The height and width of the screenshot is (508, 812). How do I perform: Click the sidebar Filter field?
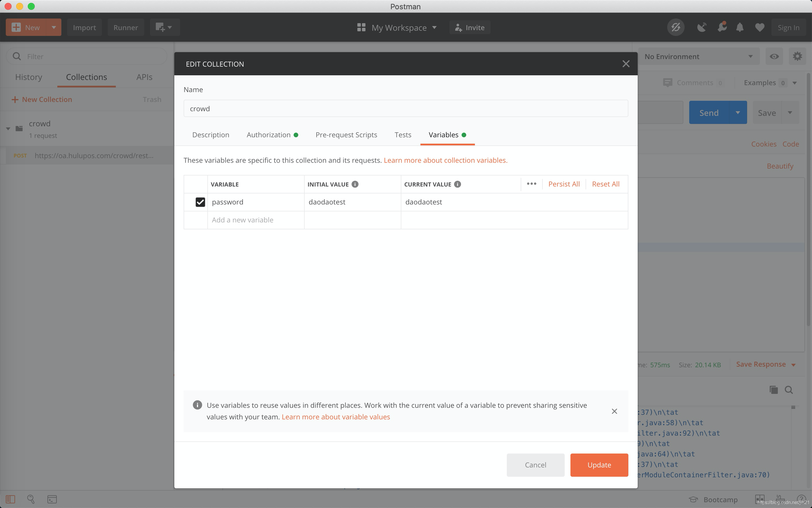point(87,56)
